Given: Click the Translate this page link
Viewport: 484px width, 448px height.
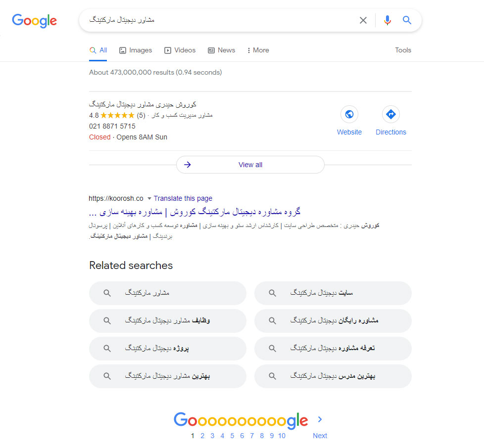Looking at the screenshot, I should pyautogui.click(x=183, y=198).
